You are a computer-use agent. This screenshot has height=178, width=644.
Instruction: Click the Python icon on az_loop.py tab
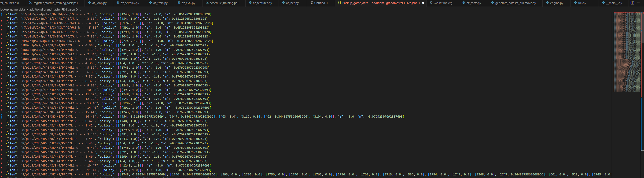[89, 3]
